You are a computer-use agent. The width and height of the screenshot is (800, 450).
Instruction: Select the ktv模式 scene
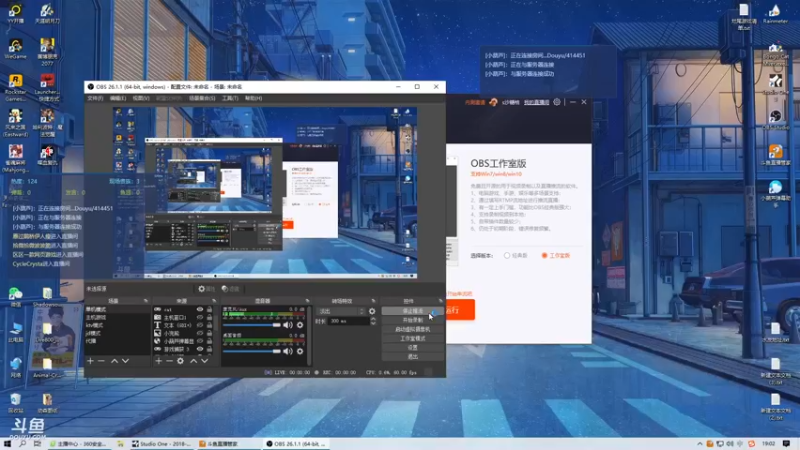click(x=117, y=325)
